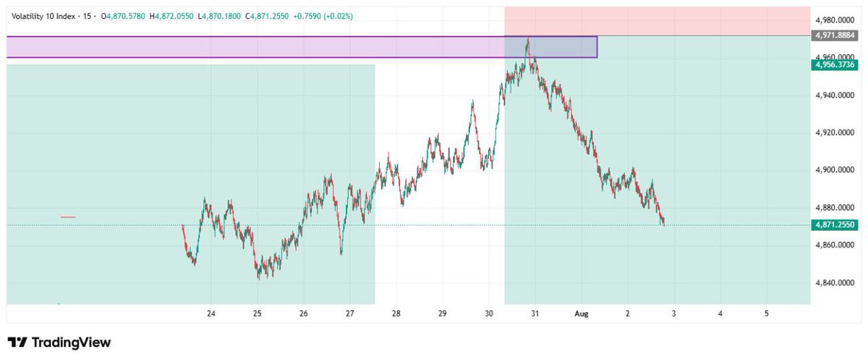Select the green 4,956.3736 price label
Screen dimensions: 868x362
(835, 64)
